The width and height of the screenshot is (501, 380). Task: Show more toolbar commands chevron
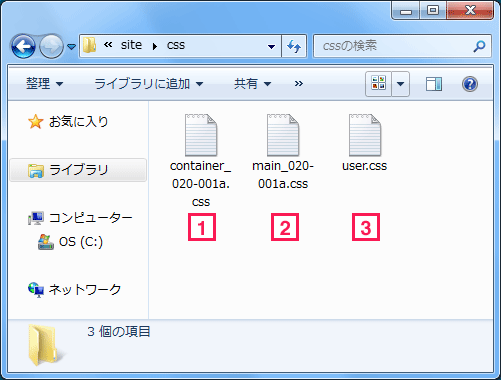coord(299,83)
